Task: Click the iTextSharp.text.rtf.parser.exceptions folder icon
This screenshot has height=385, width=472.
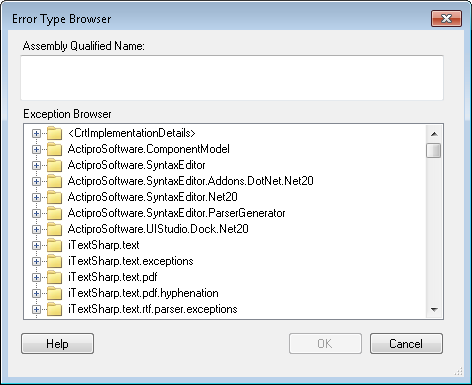Action: click(x=54, y=309)
